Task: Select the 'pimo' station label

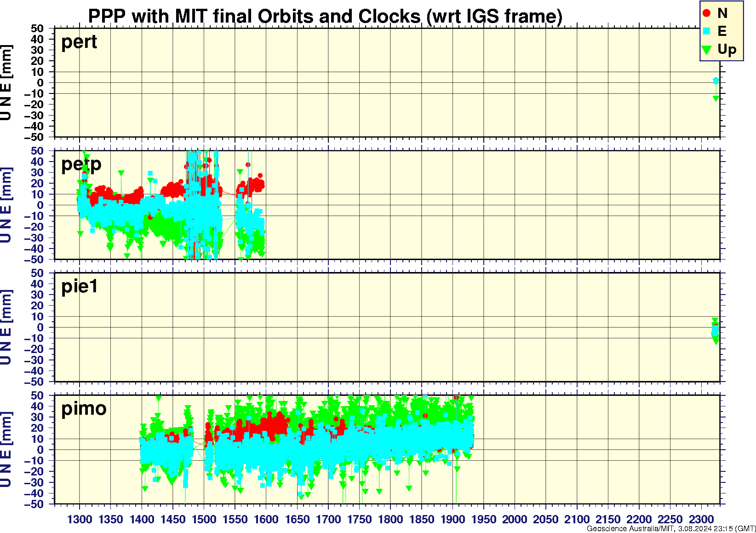Action: click(x=84, y=409)
